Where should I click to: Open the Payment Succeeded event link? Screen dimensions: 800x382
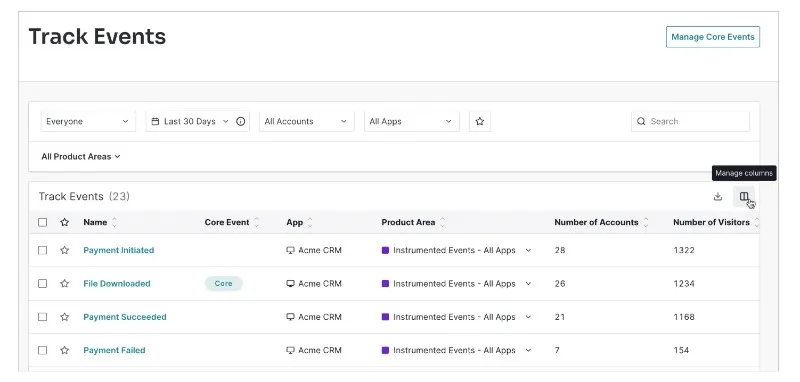pyautogui.click(x=124, y=317)
